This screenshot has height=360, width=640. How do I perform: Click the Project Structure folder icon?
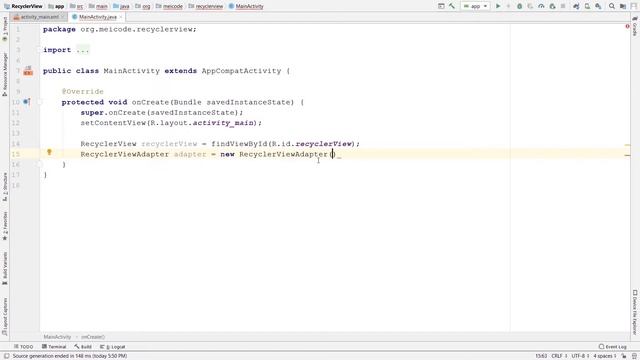pyautogui.click(x=623, y=6)
